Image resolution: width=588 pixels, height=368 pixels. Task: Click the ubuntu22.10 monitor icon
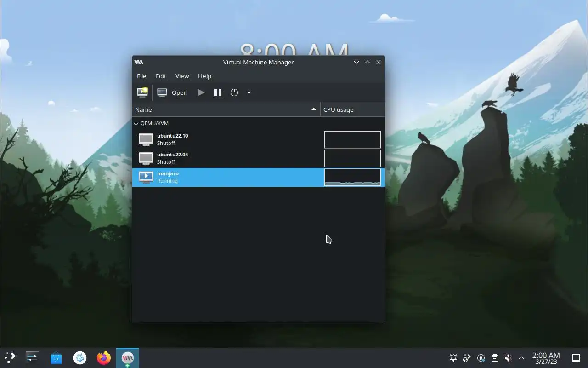[146, 139]
